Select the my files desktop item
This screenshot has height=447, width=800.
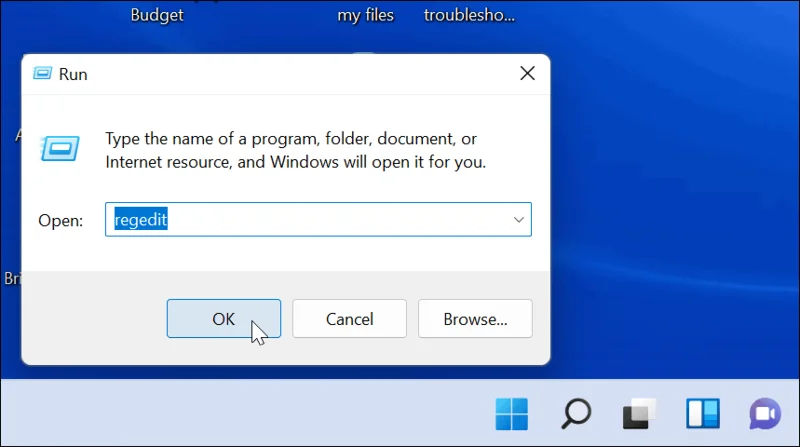pyautogui.click(x=365, y=15)
